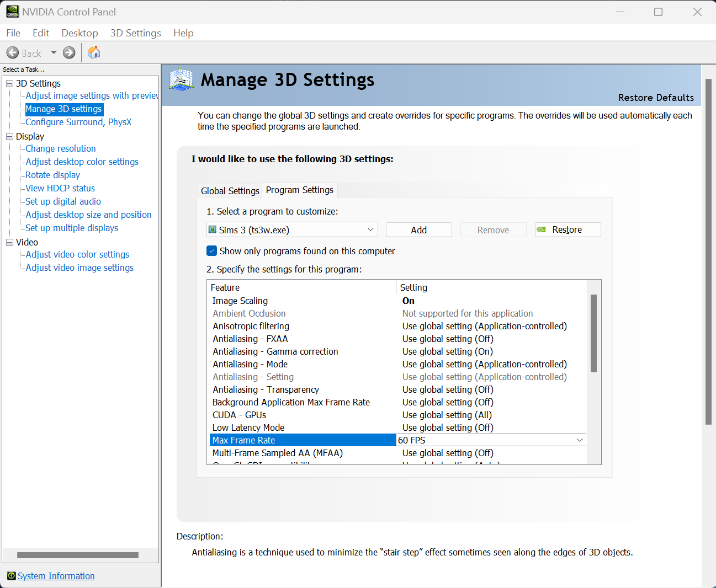Uncheck Show only programs found on this computer
Screen dimensions: 716x588
point(212,251)
